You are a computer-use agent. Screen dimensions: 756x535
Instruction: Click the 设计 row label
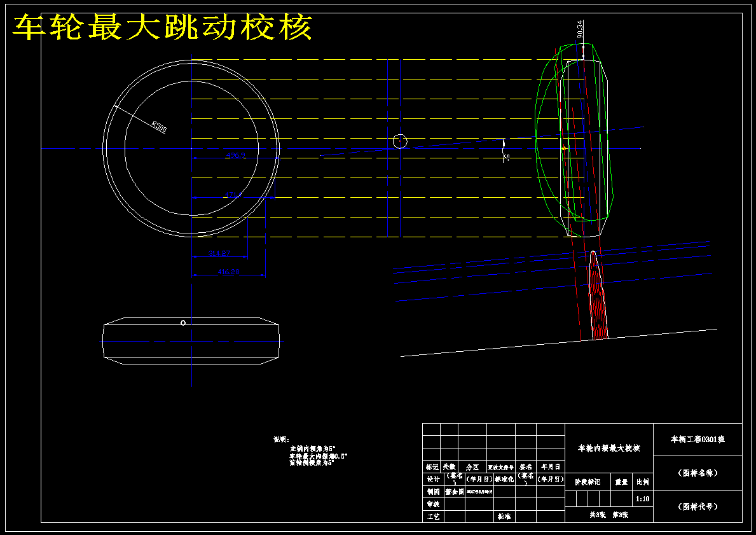point(433,480)
